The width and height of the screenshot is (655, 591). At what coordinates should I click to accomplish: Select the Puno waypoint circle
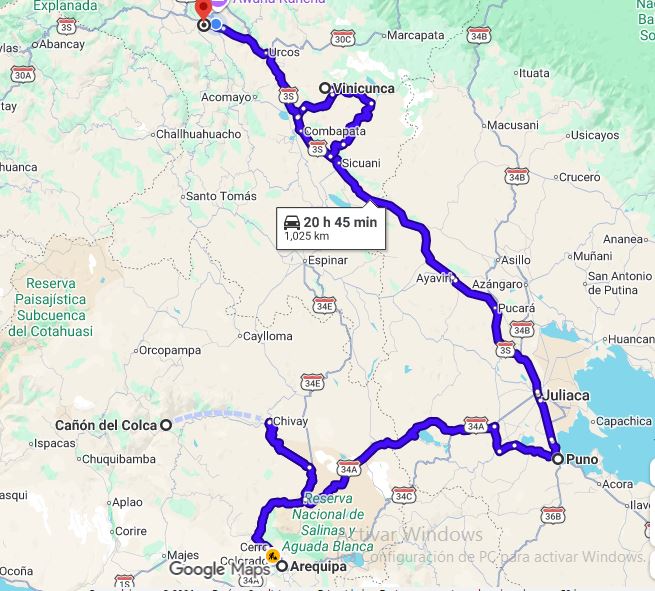558,459
